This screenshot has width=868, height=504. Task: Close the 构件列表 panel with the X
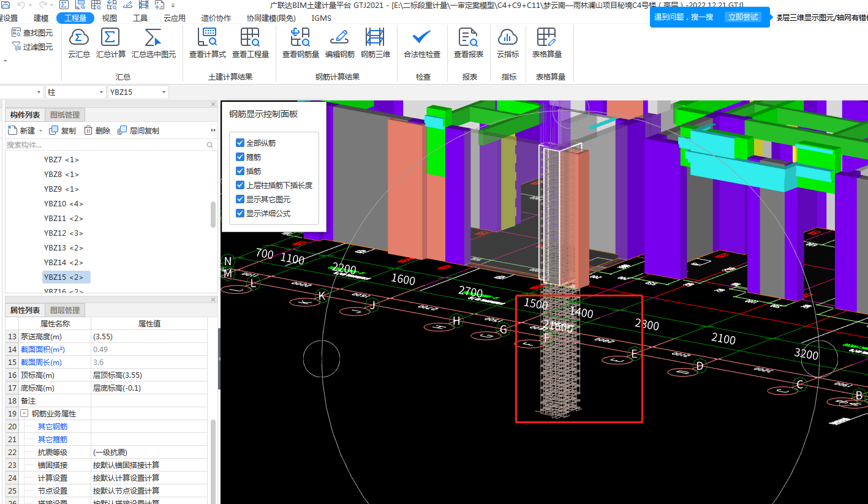coord(213,105)
